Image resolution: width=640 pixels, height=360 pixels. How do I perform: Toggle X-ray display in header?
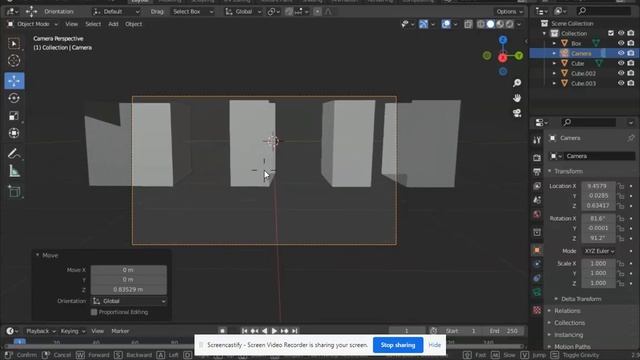(x=468, y=24)
